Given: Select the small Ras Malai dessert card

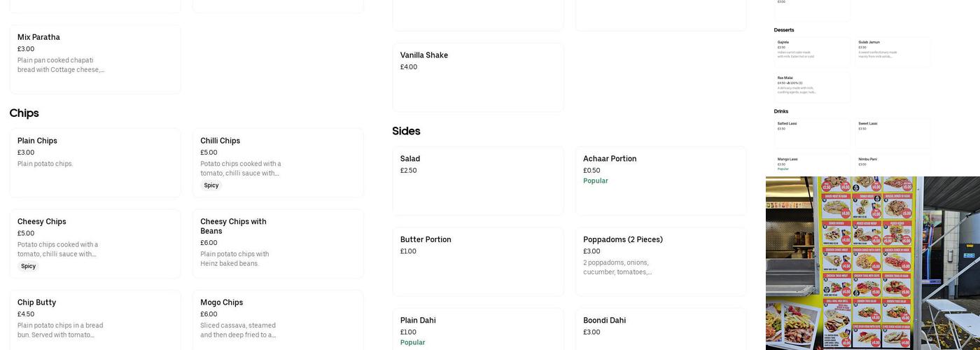Looking at the screenshot, I should 811,87.
